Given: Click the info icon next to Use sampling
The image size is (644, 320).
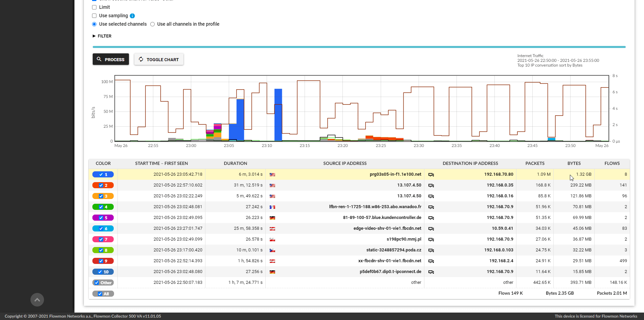Looking at the screenshot, I should [132, 16].
